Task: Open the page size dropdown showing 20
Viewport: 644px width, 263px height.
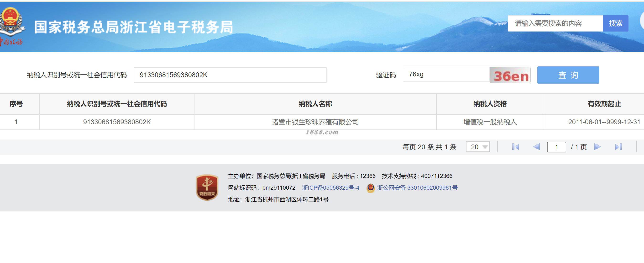Action: pyautogui.click(x=478, y=147)
